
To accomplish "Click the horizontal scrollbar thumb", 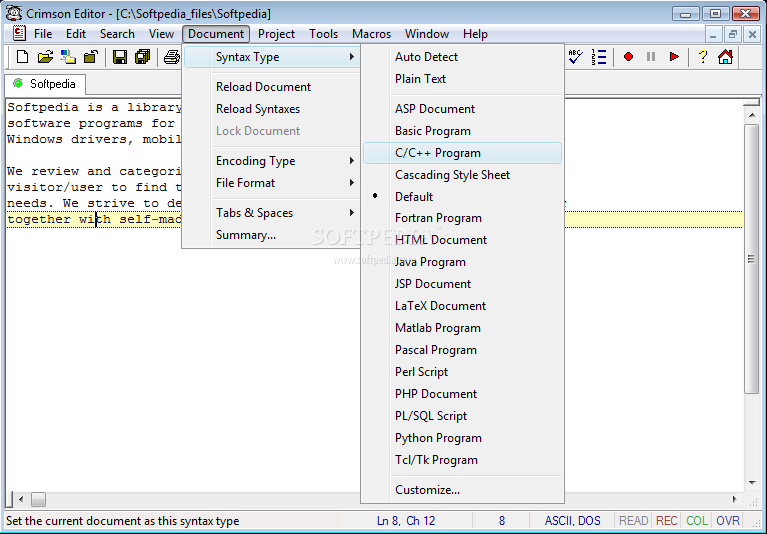I will coord(39,499).
